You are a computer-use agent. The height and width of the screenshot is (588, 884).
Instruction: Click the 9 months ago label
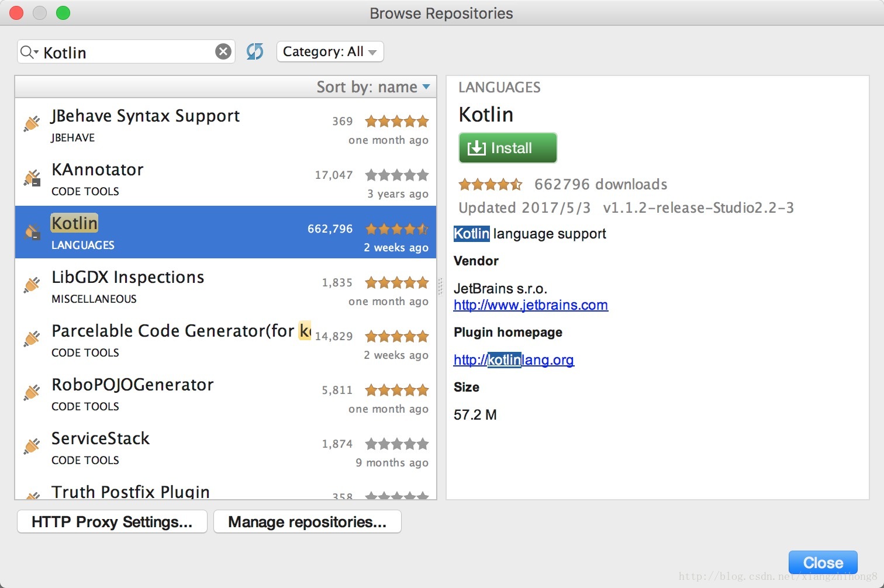tap(392, 463)
